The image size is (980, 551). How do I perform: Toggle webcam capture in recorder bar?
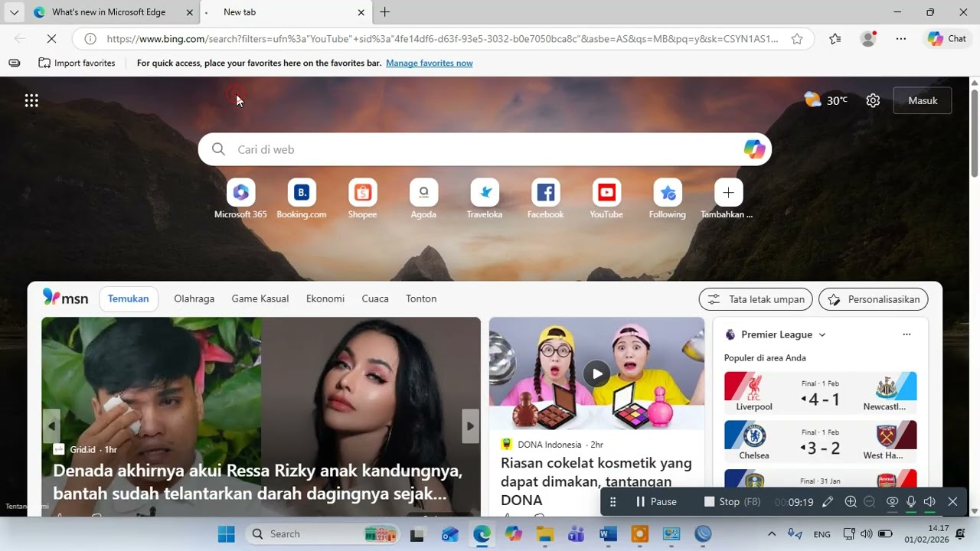892,502
